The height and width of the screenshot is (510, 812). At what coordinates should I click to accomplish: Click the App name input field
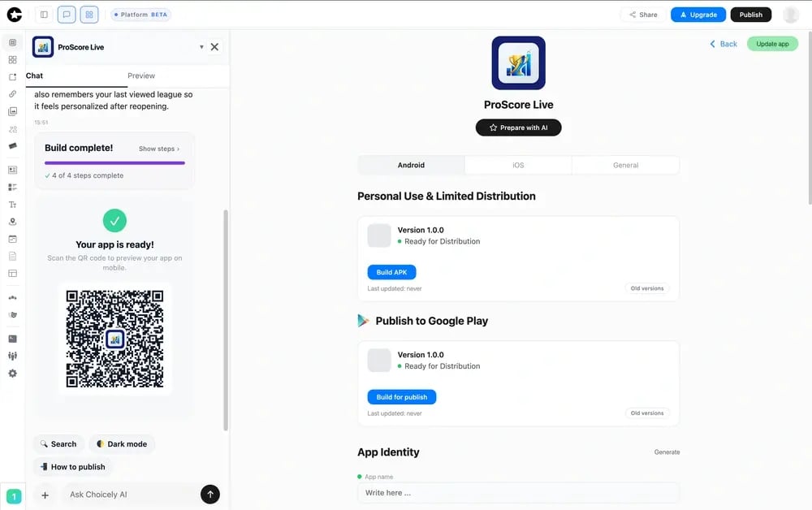click(518, 493)
